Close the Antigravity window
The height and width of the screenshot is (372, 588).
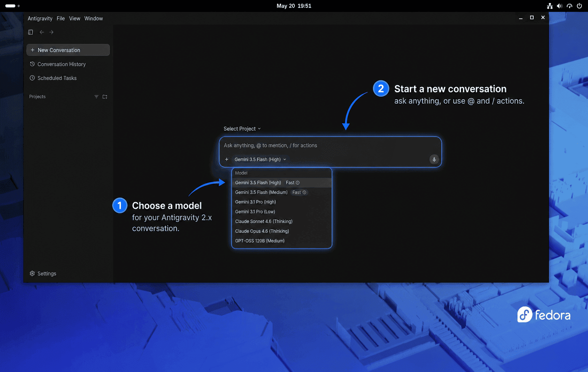[543, 18]
